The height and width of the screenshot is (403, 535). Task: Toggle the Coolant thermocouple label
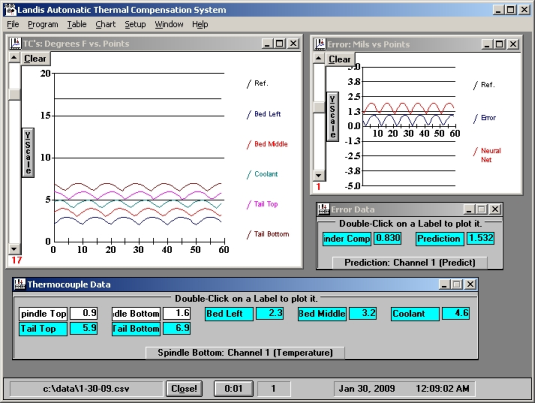click(x=415, y=313)
